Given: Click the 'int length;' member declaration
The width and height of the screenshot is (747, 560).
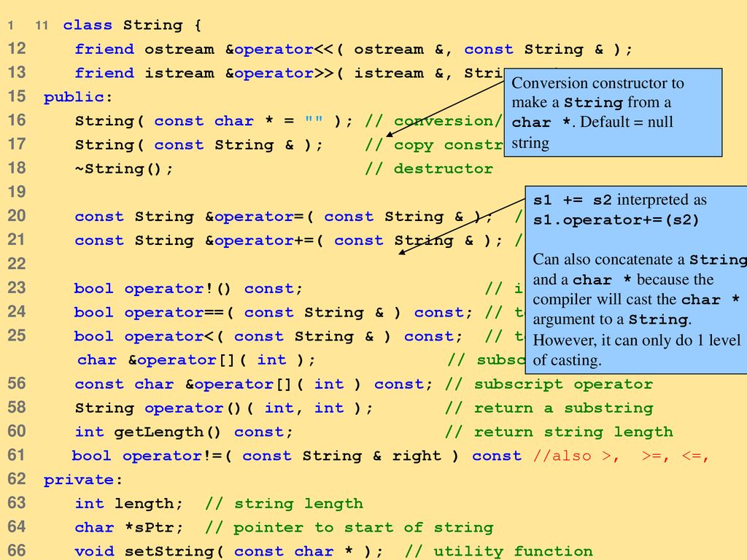Looking at the screenshot, I should click(x=128, y=504).
